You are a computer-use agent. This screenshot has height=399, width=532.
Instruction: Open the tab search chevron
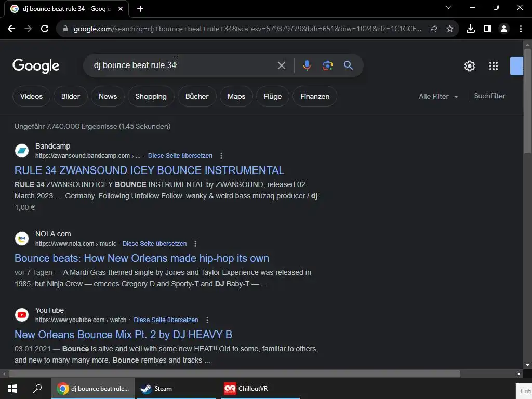click(x=448, y=7)
